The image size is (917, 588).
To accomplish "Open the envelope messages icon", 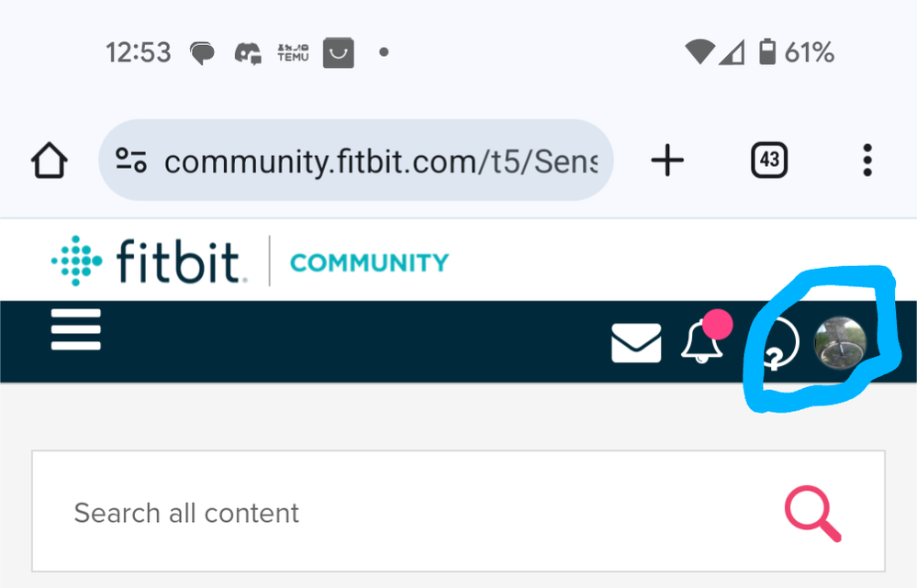I will tap(636, 342).
